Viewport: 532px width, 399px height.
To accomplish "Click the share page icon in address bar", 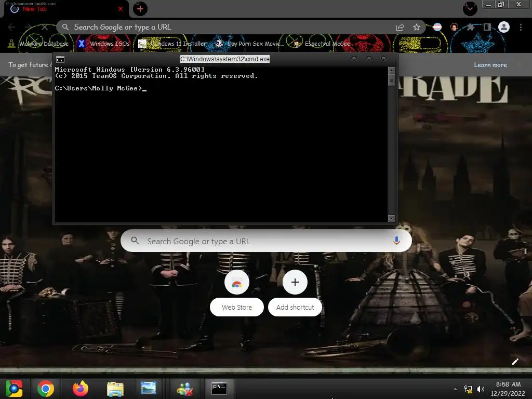I will pos(400,27).
